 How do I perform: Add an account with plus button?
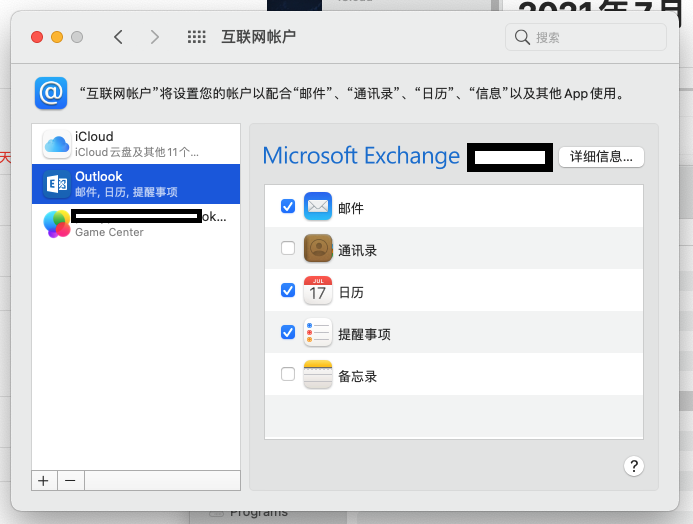[x=44, y=481]
